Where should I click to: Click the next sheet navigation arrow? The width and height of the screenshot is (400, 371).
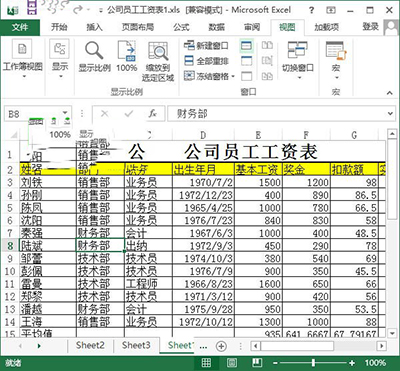[39, 346]
